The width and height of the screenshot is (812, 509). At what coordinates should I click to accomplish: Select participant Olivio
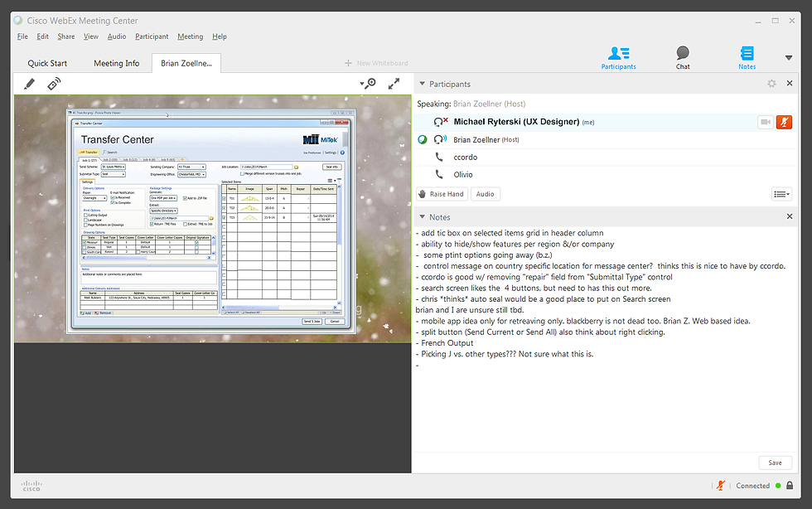pyautogui.click(x=605, y=175)
